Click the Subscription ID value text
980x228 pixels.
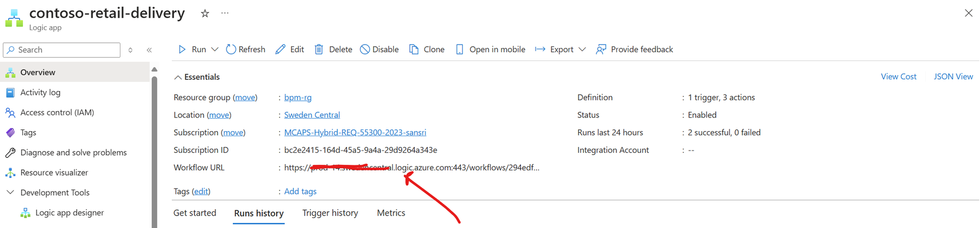click(x=361, y=150)
